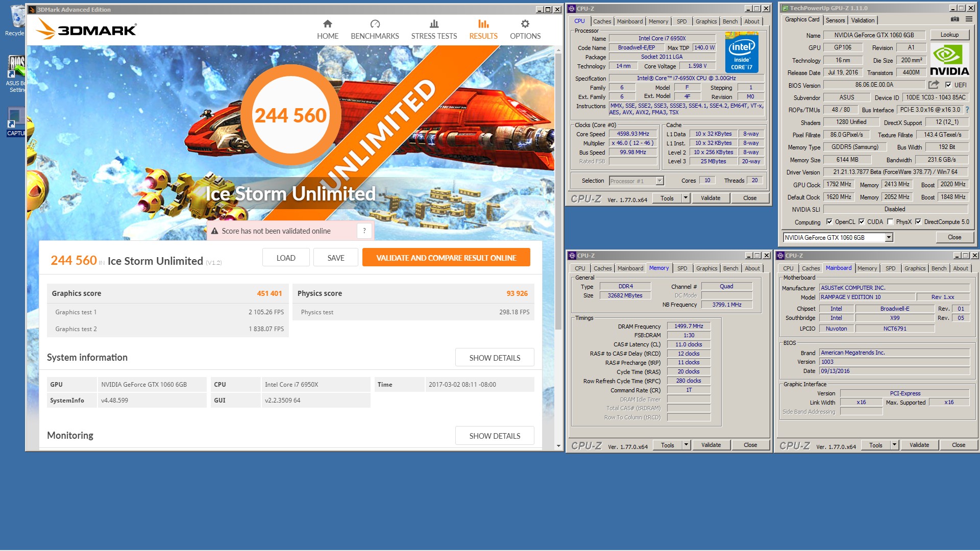This screenshot has width=980, height=551.
Task: Click Close button in GPU-Z
Action: (x=954, y=237)
